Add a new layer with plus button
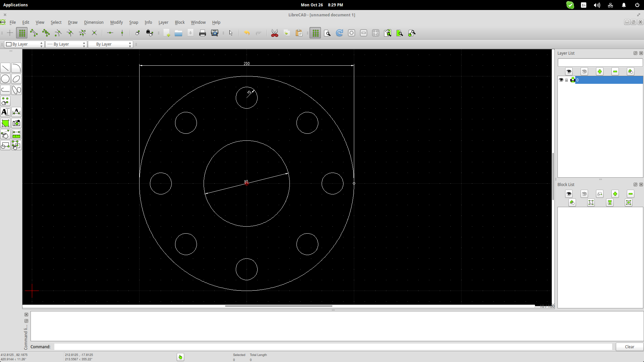The image size is (644, 362). coord(600,72)
